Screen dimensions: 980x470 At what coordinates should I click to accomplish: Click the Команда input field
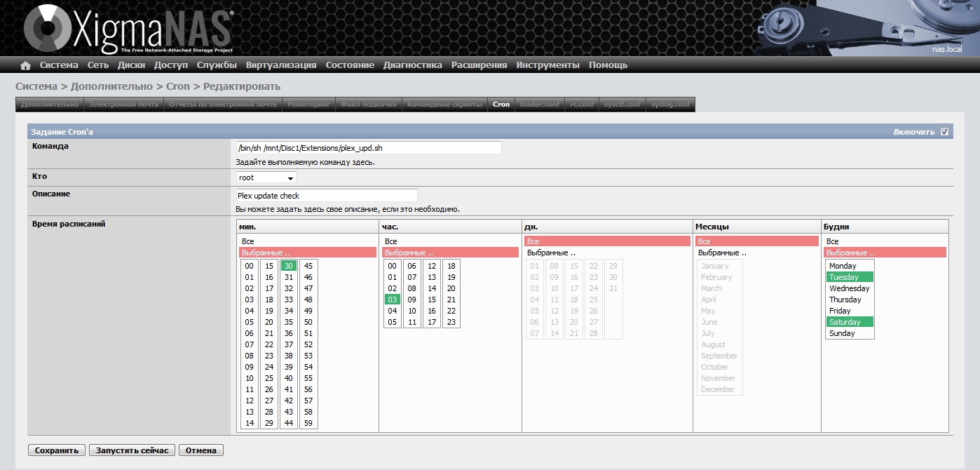pos(369,148)
